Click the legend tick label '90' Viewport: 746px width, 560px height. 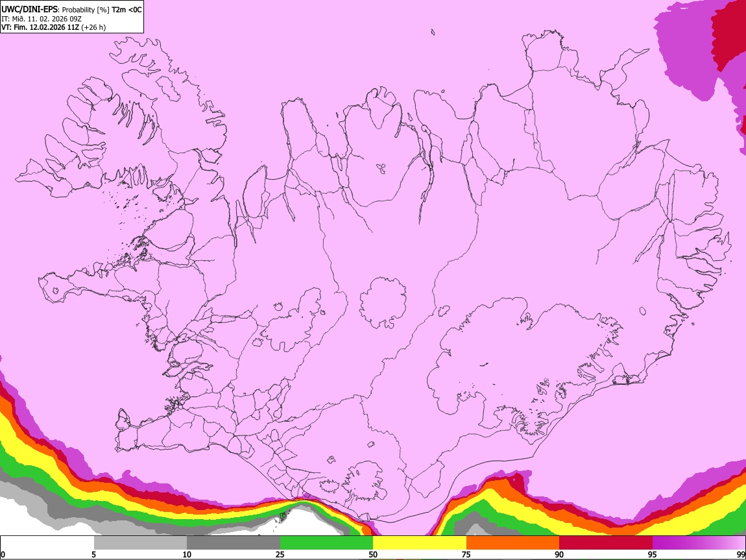click(559, 554)
